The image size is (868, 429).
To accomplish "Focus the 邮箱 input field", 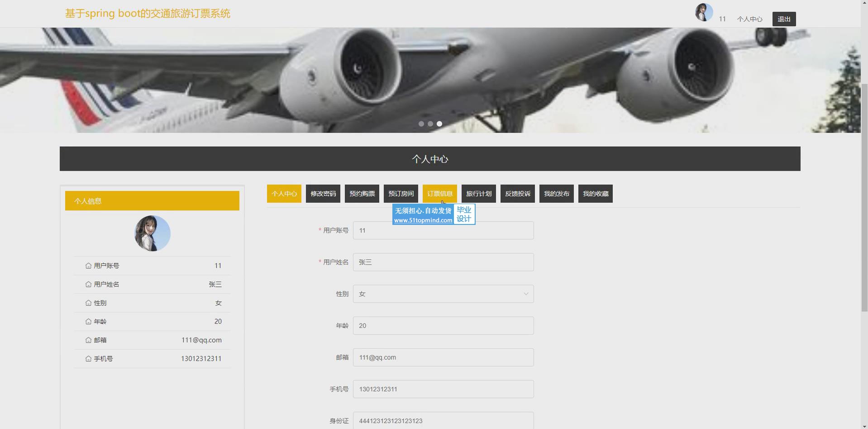I will tap(444, 357).
